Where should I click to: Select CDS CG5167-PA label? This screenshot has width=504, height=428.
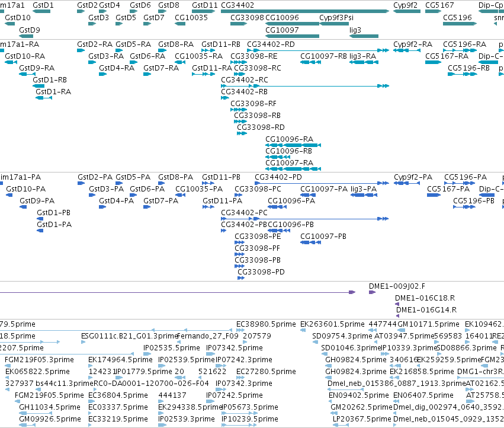[x=448, y=189]
